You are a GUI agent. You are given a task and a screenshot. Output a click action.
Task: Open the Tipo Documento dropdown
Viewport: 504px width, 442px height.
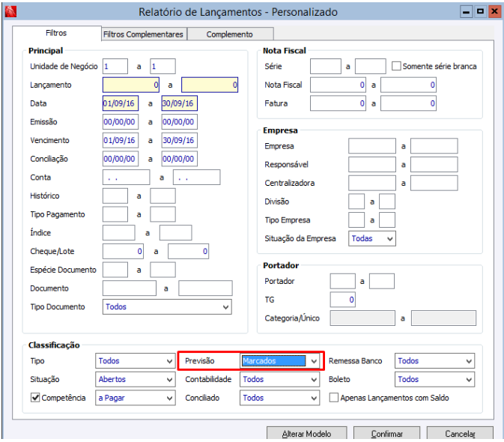tap(167, 306)
